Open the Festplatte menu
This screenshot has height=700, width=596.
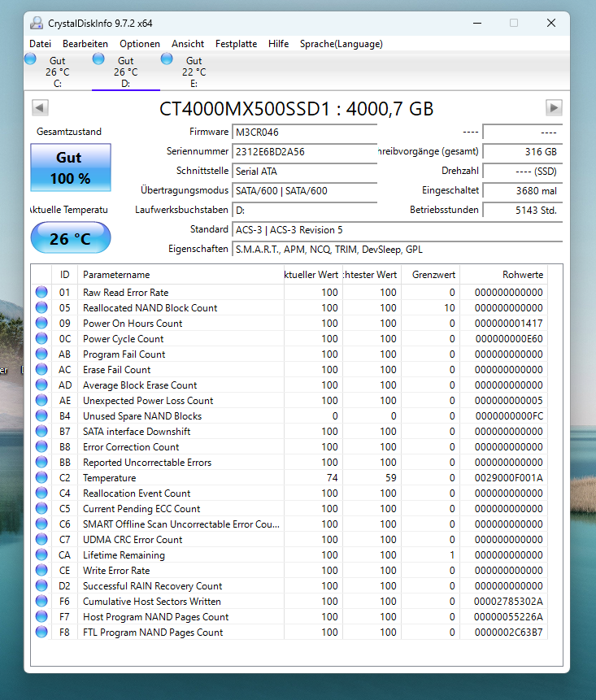click(236, 44)
